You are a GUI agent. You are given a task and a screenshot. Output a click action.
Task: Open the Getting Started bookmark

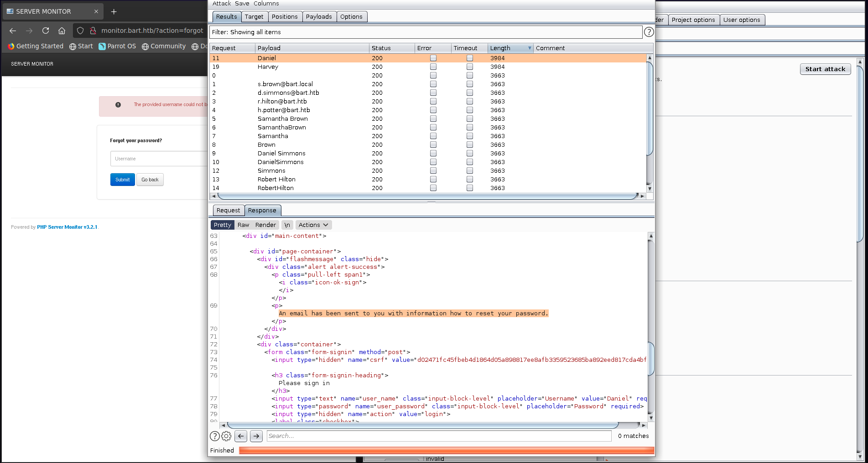(36, 46)
